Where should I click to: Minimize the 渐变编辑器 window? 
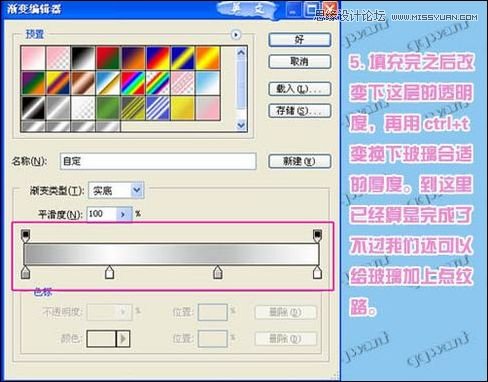pyautogui.click(x=293, y=9)
